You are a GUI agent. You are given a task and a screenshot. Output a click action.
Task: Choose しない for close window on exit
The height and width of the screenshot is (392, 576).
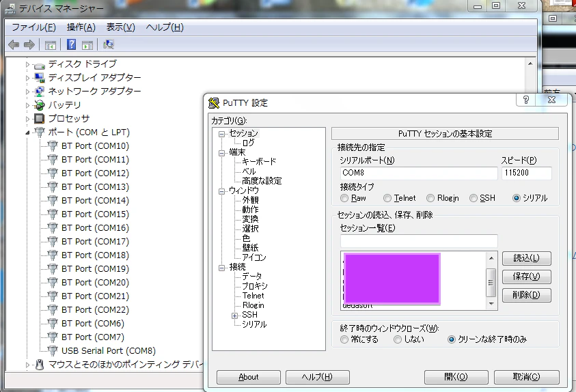click(398, 339)
